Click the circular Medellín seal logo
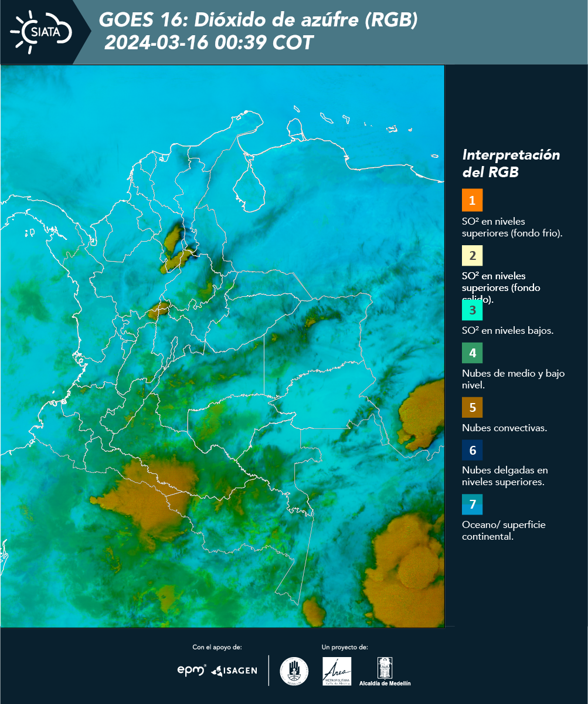 click(x=294, y=671)
